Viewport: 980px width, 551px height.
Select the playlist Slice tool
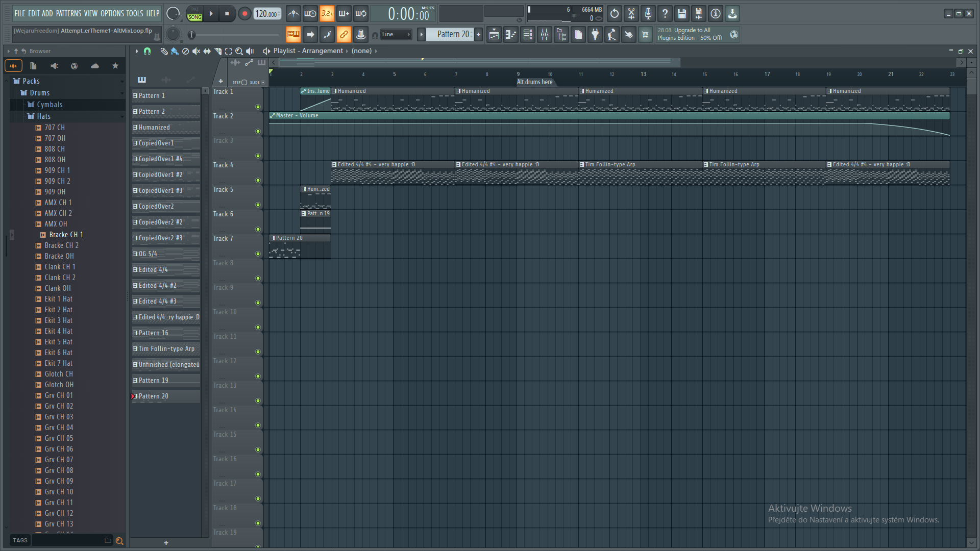click(x=218, y=51)
